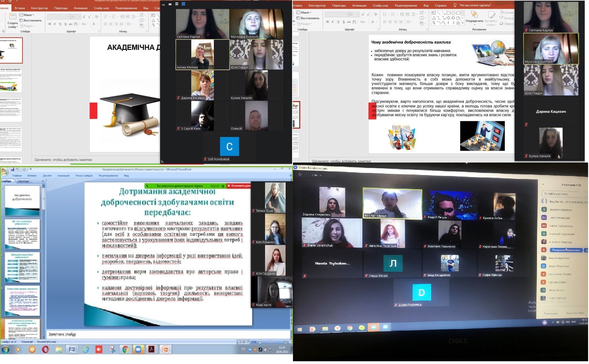The image size is (589, 364).
Task: Launch Adobe Acrobat from Windows 7 taskbar
Action: pyautogui.click(x=152, y=350)
